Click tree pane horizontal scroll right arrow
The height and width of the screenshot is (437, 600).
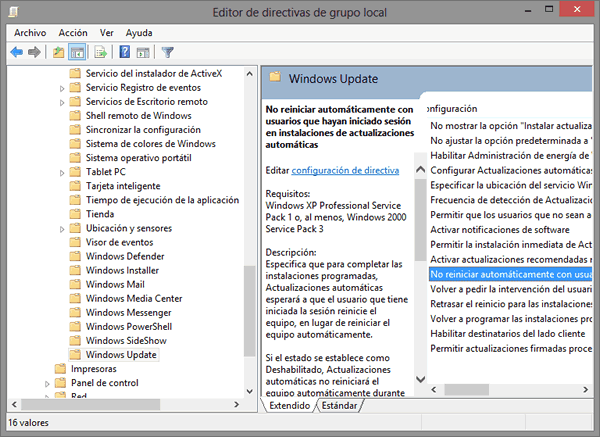pyautogui.click(x=236, y=404)
